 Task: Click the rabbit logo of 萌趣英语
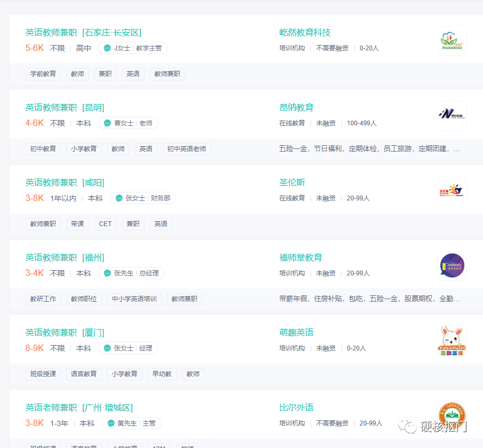451,341
